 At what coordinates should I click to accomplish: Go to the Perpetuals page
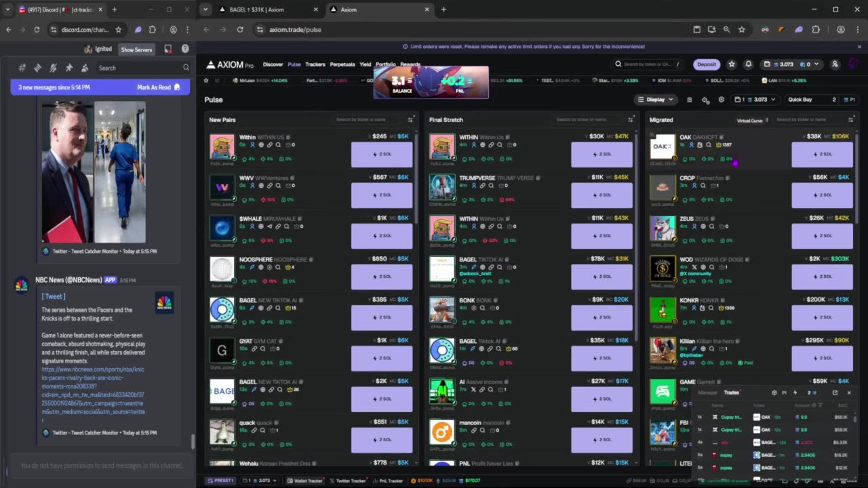coord(342,64)
